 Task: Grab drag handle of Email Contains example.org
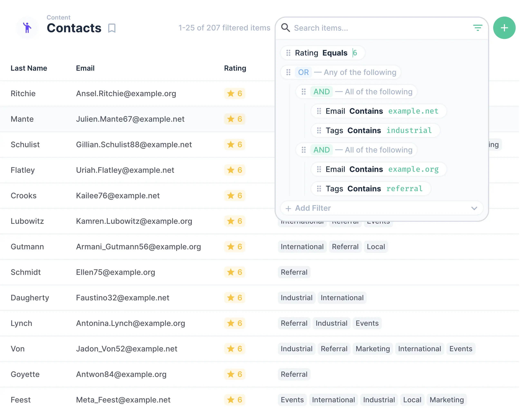tap(319, 169)
